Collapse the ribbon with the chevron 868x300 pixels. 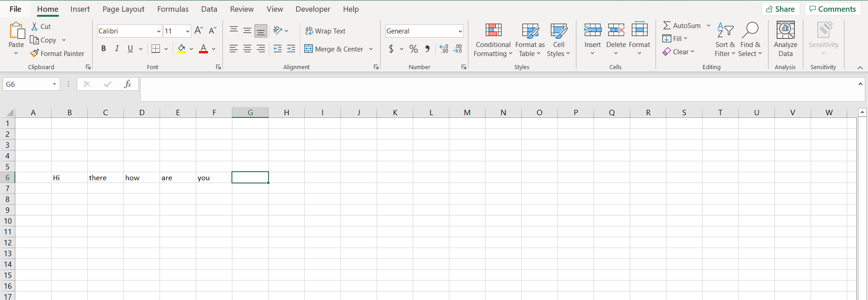pos(860,67)
